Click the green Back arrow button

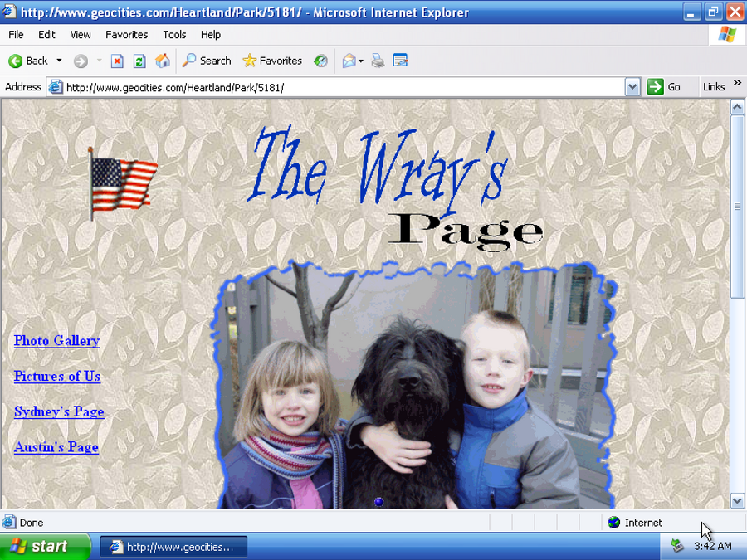click(27, 61)
